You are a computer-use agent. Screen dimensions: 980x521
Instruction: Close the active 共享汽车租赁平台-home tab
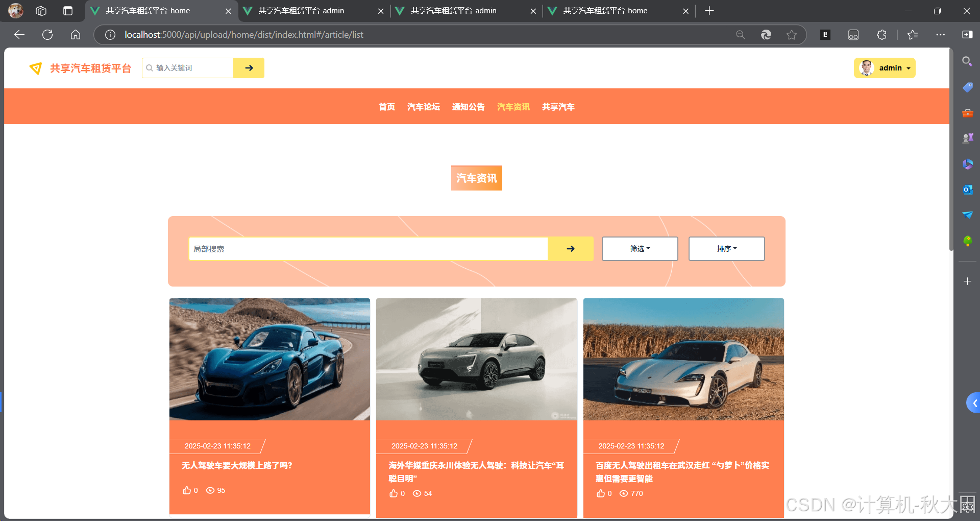point(228,11)
